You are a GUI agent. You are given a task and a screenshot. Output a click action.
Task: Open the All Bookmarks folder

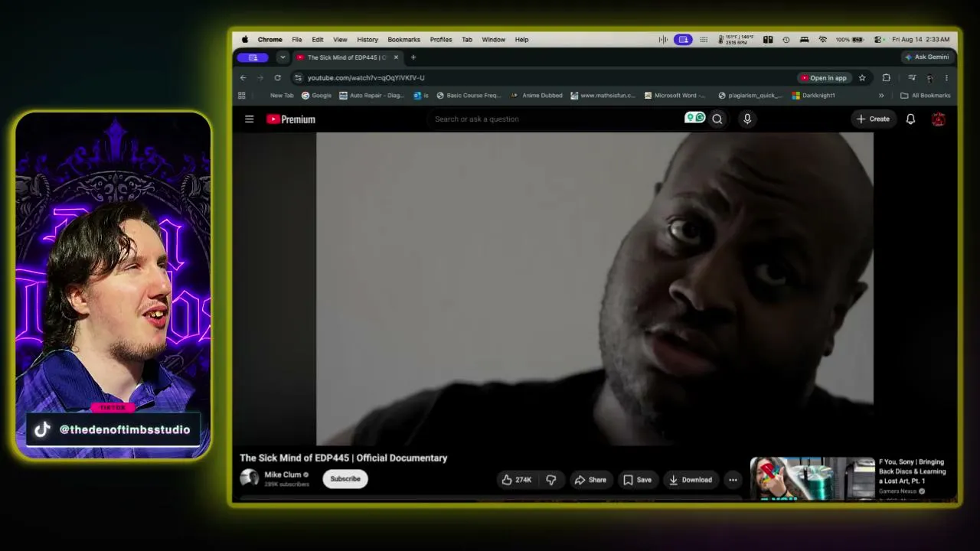[x=926, y=96]
